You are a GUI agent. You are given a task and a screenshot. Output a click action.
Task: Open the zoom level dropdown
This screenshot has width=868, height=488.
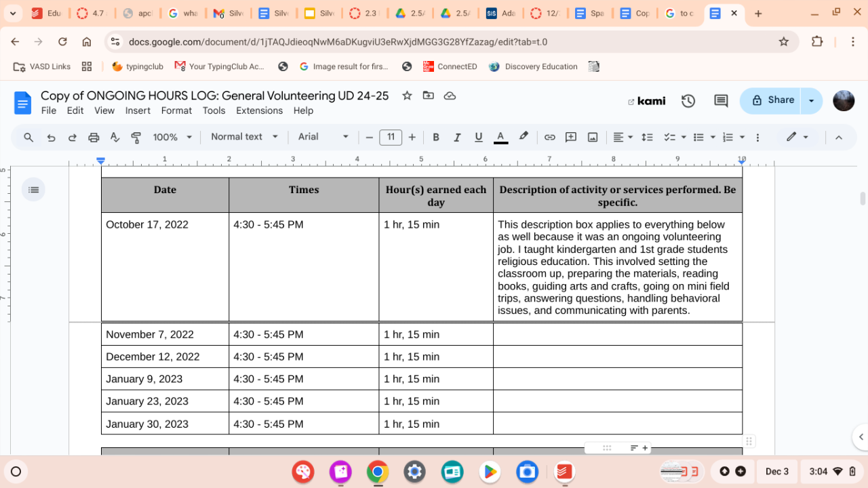(x=172, y=137)
